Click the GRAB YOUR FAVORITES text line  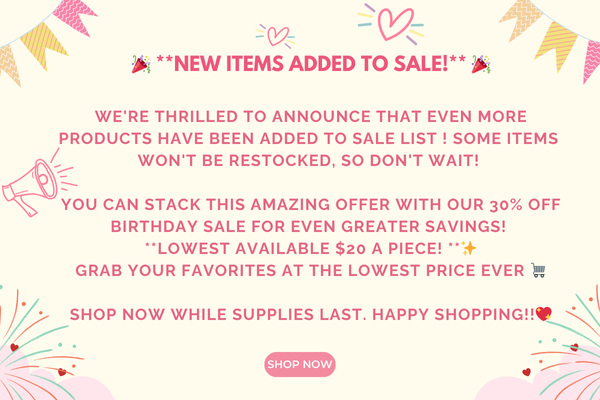300,271
